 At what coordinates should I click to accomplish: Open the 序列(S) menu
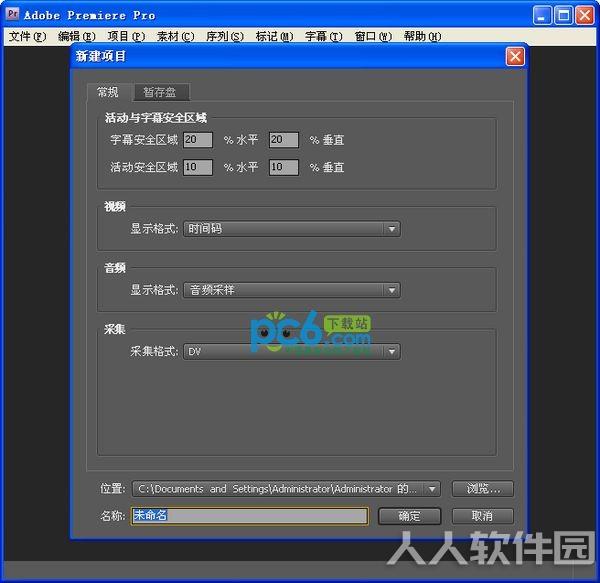click(225, 36)
